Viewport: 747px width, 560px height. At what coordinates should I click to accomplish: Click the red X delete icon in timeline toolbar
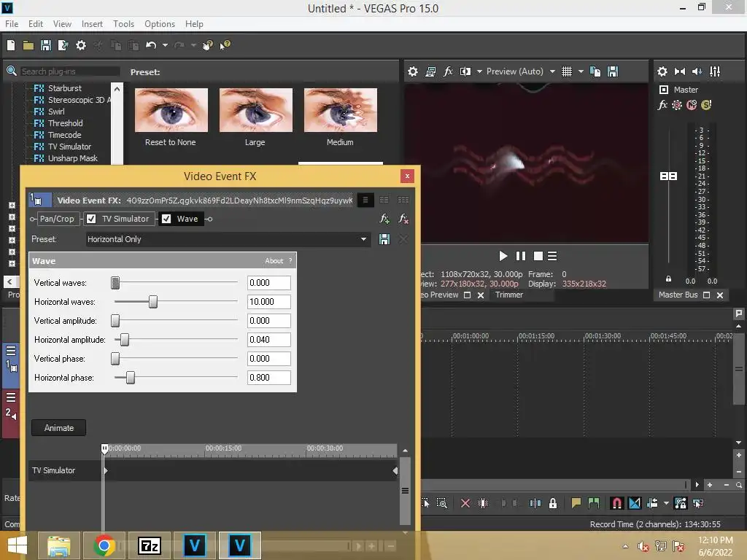coord(465,503)
